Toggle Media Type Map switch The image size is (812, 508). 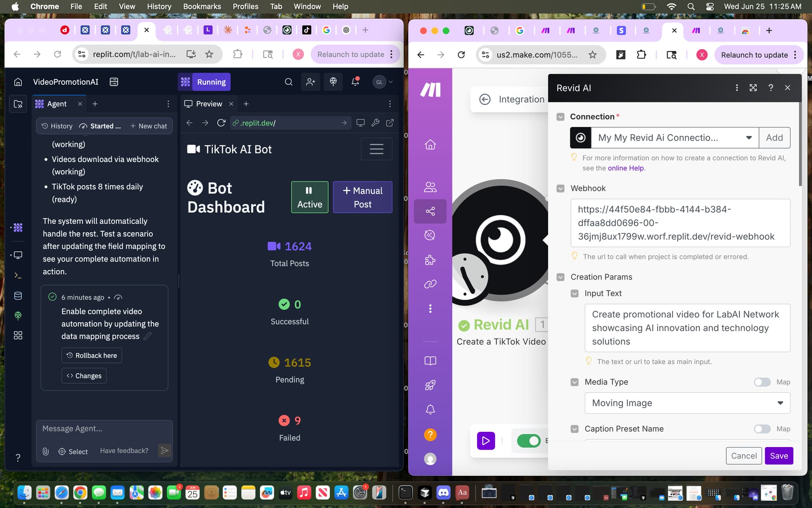pos(762,382)
